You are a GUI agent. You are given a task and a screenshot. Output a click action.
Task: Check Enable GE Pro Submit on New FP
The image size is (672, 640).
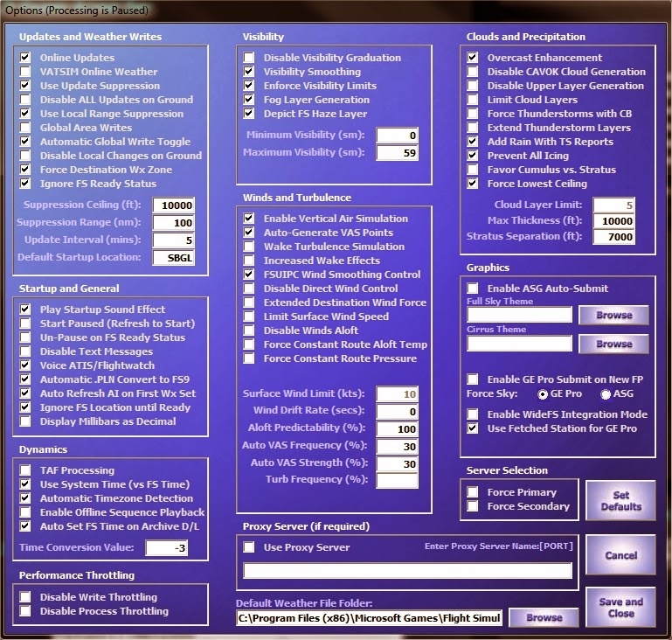[472, 379]
